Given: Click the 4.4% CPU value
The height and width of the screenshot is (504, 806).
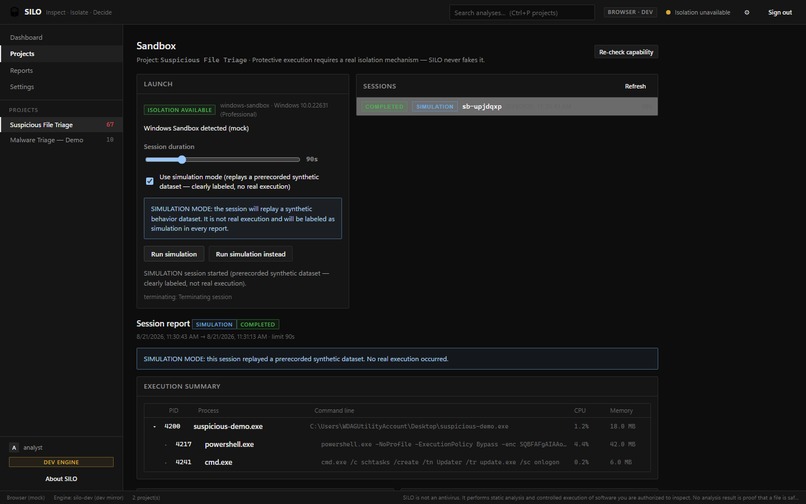Looking at the screenshot, I should coord(581,444).
